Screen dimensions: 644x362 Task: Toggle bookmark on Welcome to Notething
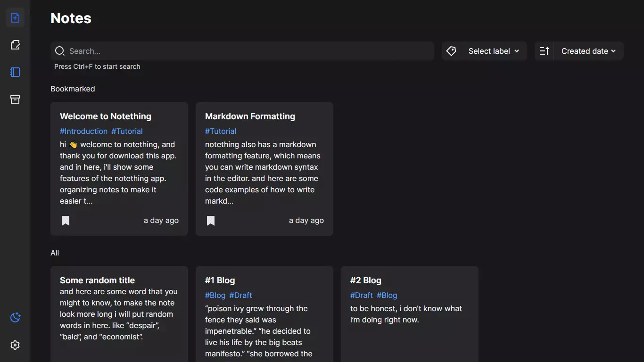click(x=66, y=221)
